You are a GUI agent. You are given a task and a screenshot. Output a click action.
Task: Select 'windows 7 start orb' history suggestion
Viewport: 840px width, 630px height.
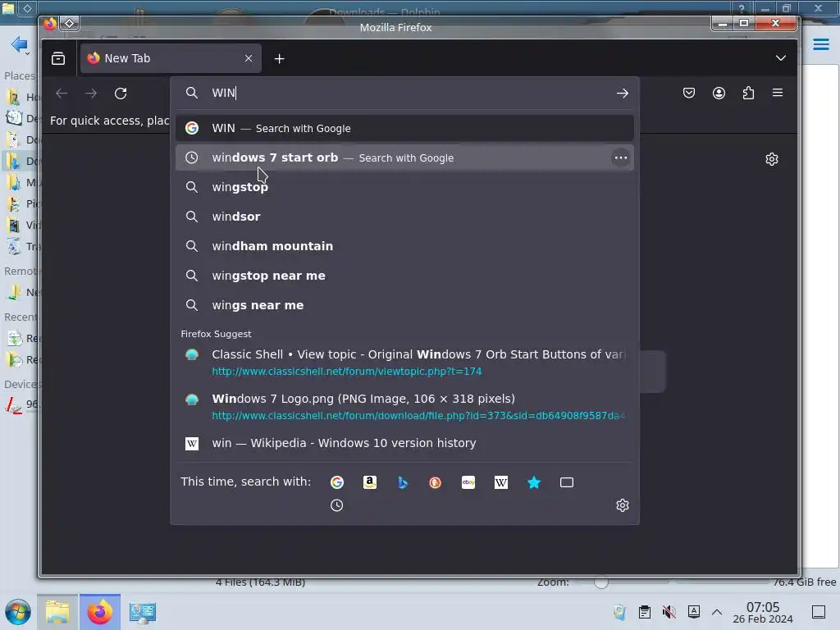[x=404, y=158]
